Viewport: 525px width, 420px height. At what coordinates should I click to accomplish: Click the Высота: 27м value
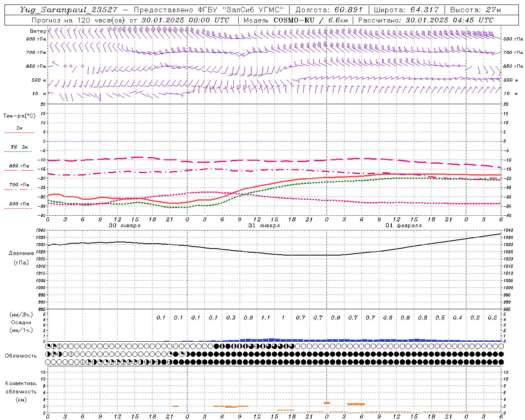[x=475, y=10]
